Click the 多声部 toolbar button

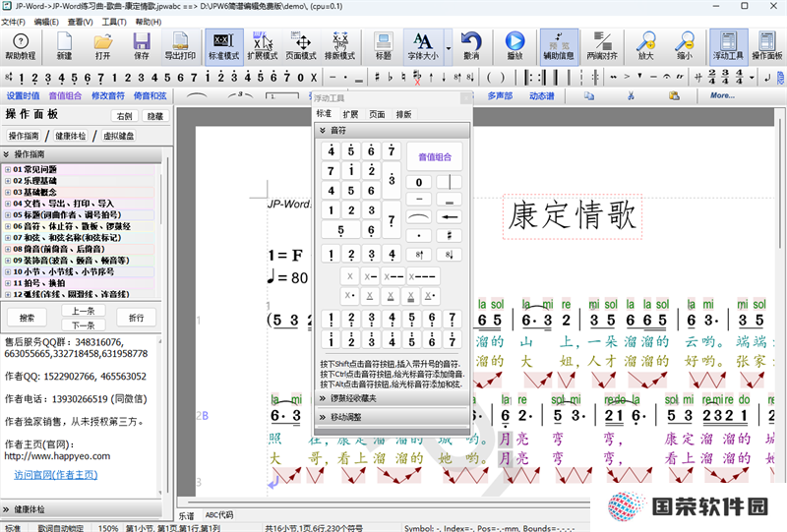tap(500, 95)
